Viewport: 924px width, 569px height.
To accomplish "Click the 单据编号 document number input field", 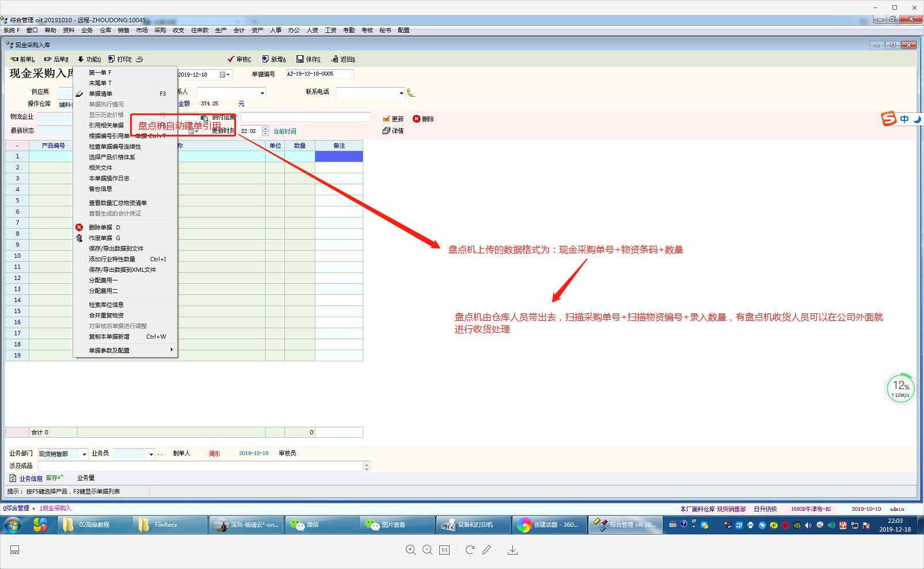I will (x=319, y=74).
